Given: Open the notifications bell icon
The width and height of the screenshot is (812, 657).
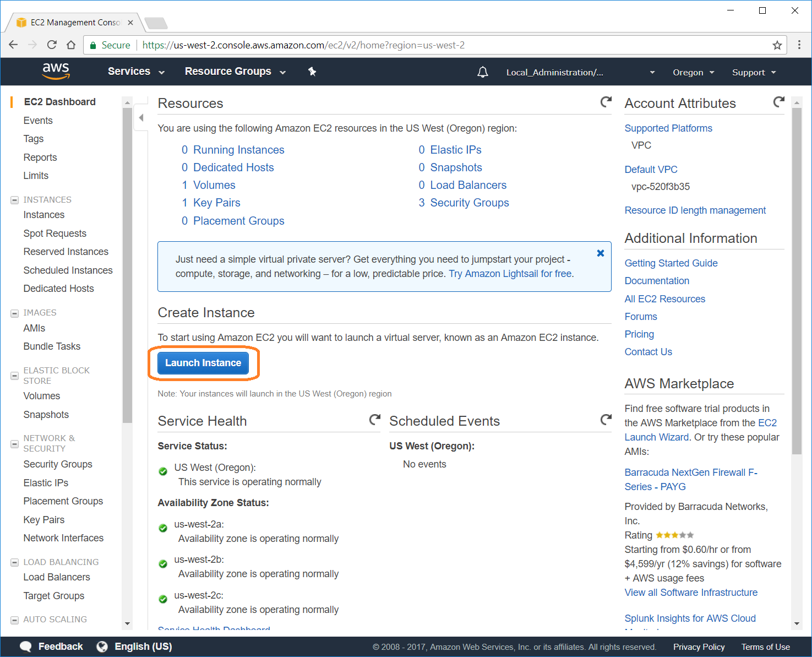Looking at the screenshot, I should tap(483, 72).
